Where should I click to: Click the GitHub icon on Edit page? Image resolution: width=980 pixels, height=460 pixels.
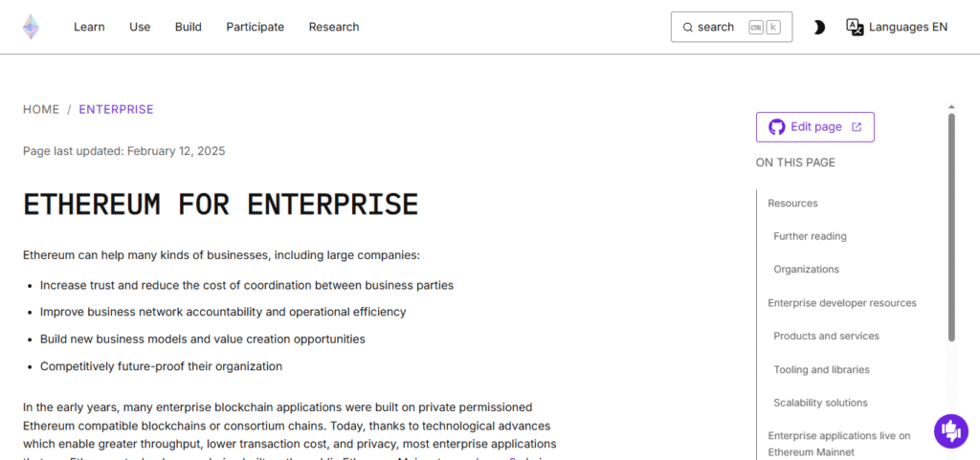click(x=777, y=127)
